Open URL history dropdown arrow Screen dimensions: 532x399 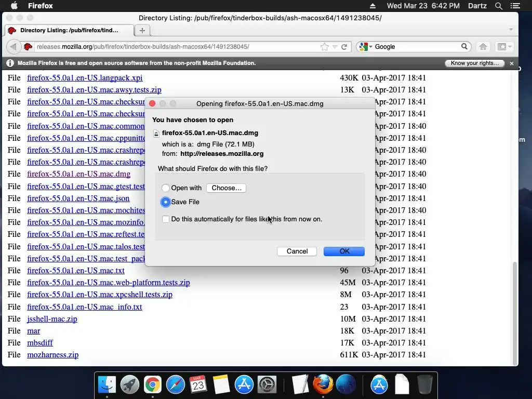(x=335, y=47)
